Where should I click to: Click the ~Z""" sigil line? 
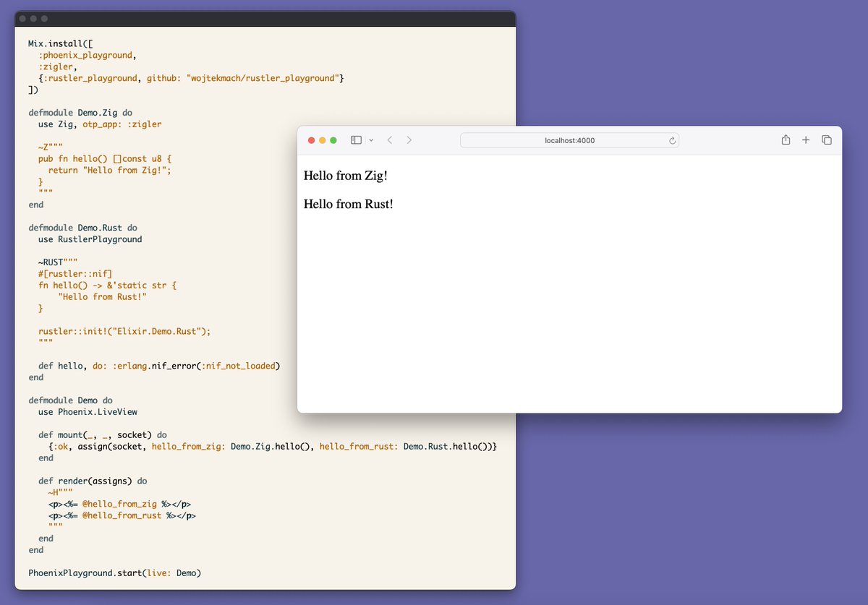(x=51, y=147)
